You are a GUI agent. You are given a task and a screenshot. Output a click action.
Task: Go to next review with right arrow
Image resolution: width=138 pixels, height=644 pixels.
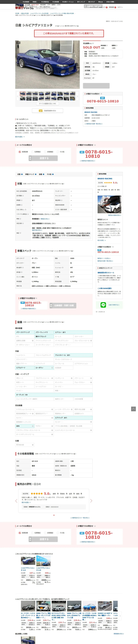91,501
